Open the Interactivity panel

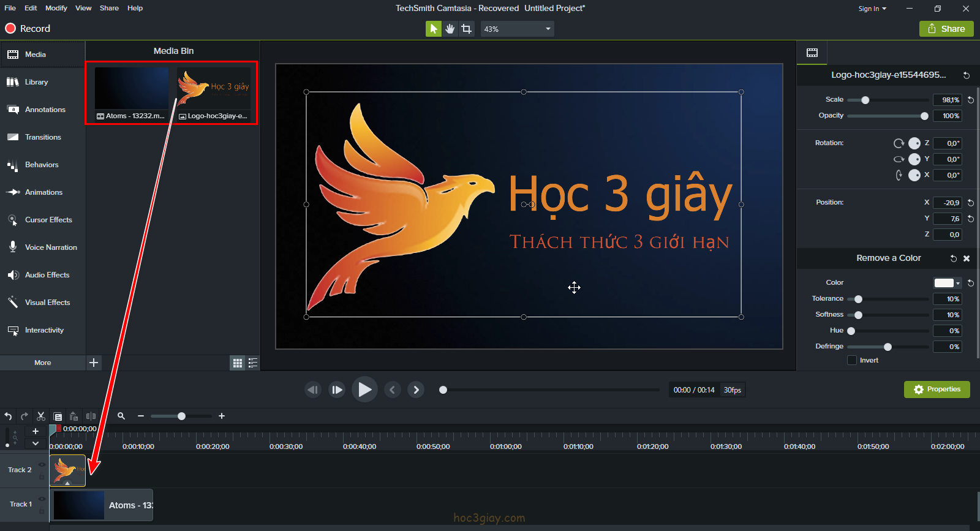coord(42,330)
